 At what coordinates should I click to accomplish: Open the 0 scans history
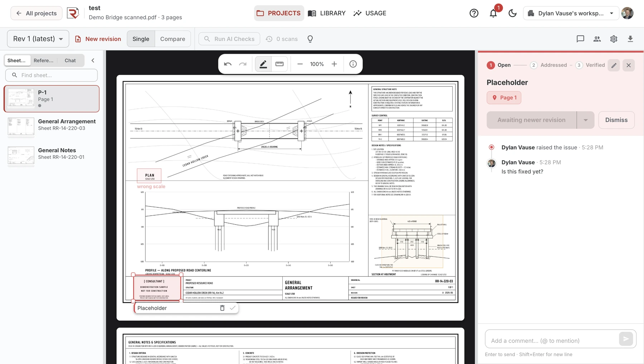282,39
